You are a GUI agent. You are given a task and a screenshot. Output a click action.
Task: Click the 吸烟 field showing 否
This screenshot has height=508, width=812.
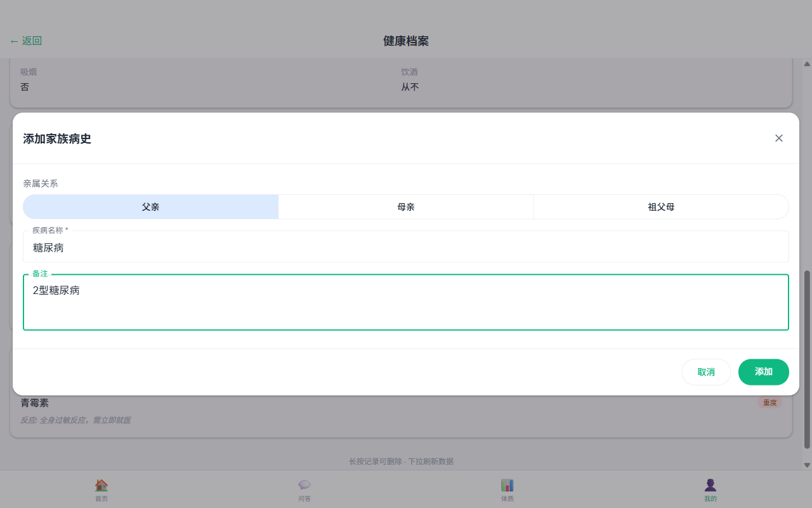pyautogui.click(x=25, y=87)
